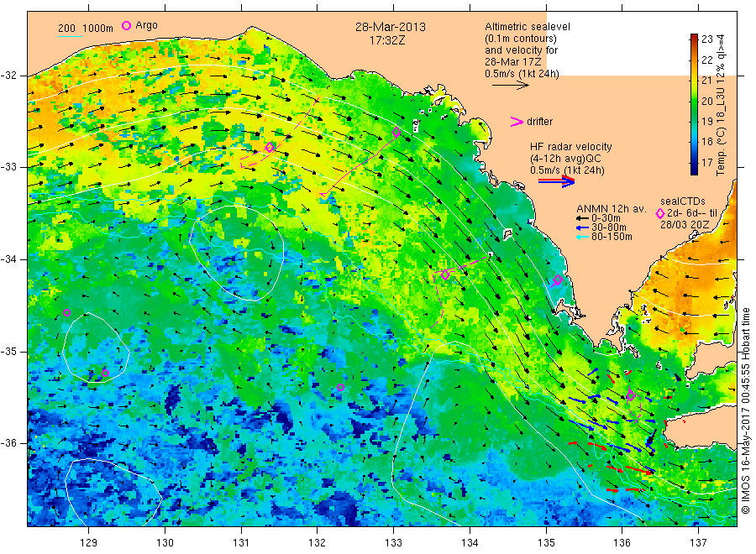Click the sealCTDs diamond legend symbol
This screenshot has width=756, height=554.
coord(660,213)
